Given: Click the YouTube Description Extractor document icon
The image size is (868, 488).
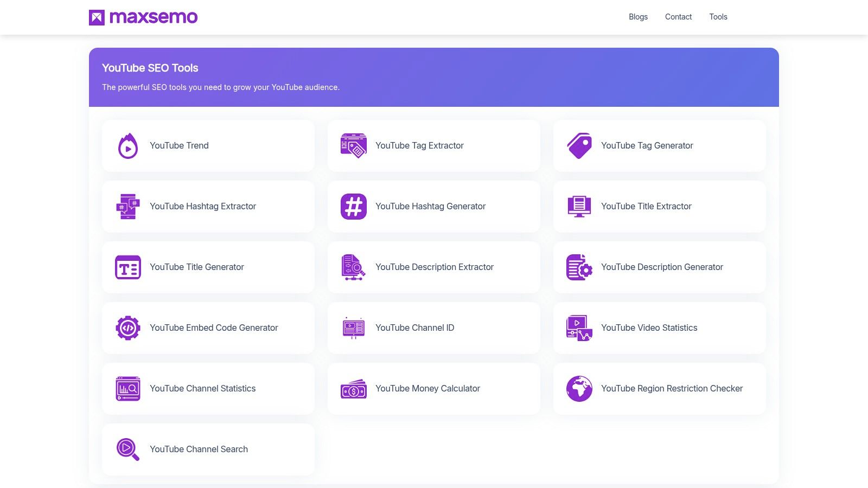Looking at the screenshot, I should tap(354, 267).
